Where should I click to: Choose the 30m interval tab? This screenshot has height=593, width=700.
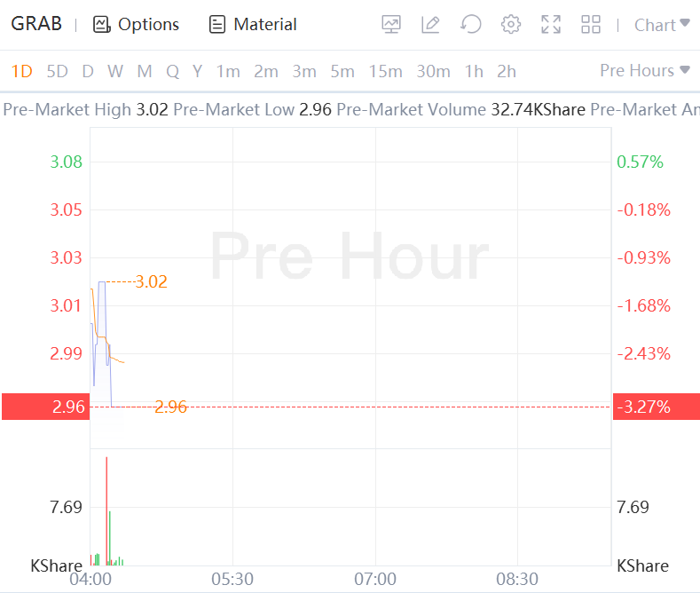433,71
